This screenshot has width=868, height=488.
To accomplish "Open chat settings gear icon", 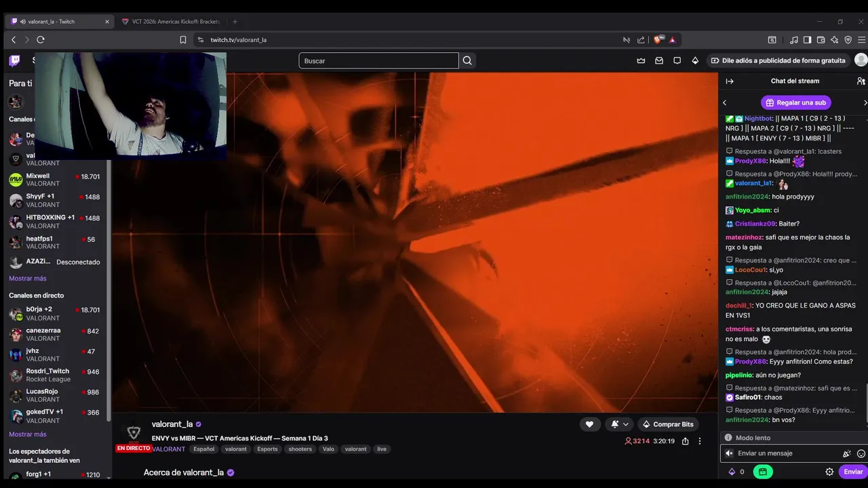I will tap(829, 472).
